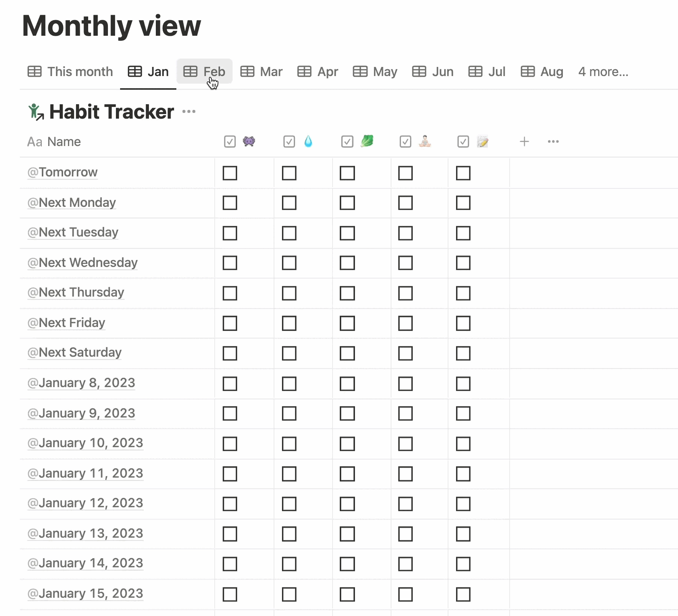The height and width of the screenshot is (616, 678).
Task: Switch to the Apr view tab
Action: (x=318, y=71)
